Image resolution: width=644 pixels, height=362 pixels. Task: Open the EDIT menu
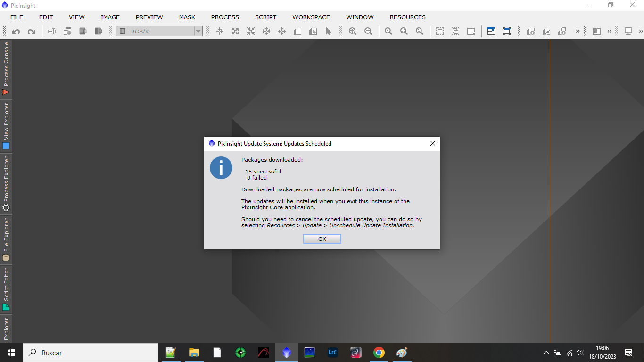46,17
